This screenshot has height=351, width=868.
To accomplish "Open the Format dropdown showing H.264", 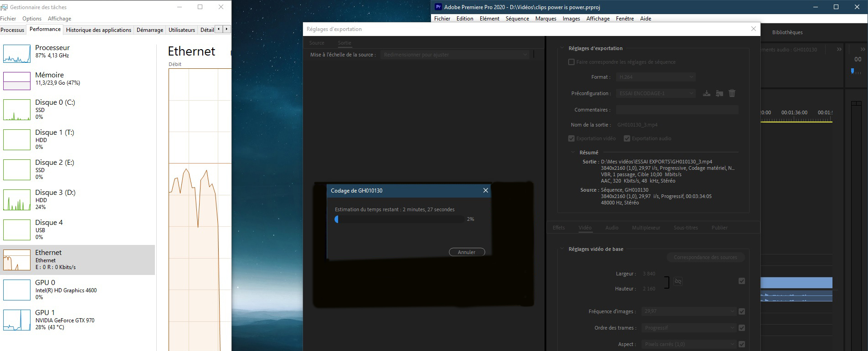I will coord(656,77).
